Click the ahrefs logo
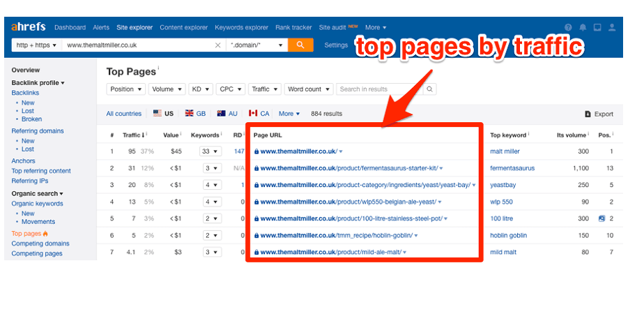Image resolution: width=644 pixels, height=314 pixels. coord(29,27)
